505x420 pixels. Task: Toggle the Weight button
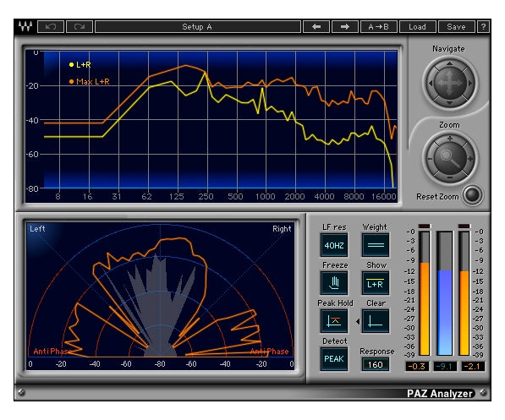(x=376, y=245)
